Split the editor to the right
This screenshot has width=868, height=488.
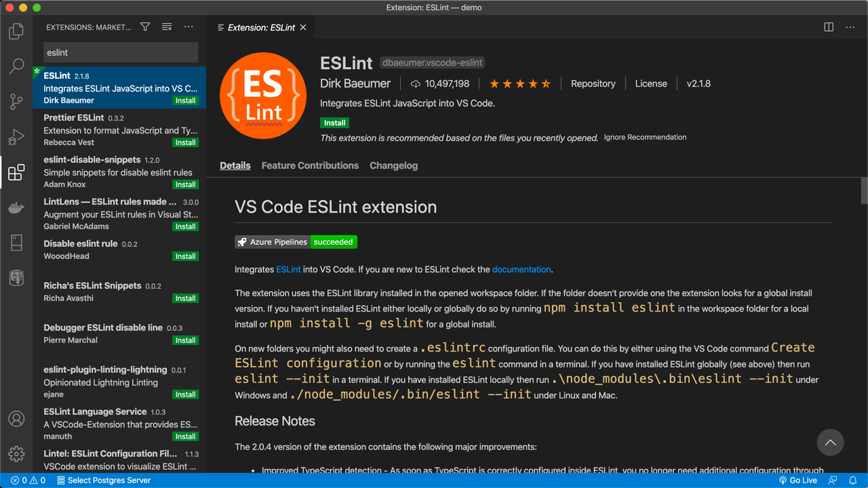[829, 27]
